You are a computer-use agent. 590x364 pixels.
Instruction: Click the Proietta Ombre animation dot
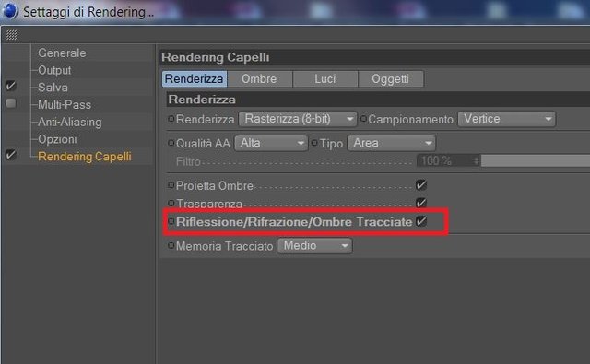click(171, 185)
